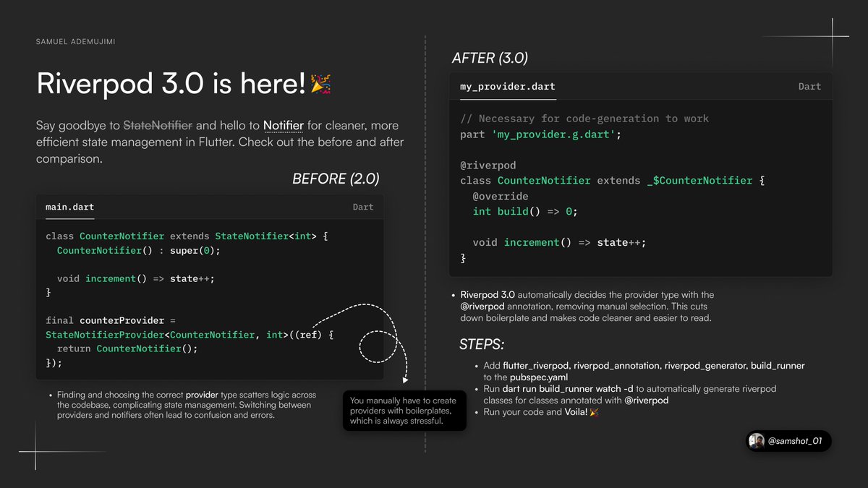Click the party popper emoji after Voila!
Screen dimensions: 868x488
coord(595,411)
